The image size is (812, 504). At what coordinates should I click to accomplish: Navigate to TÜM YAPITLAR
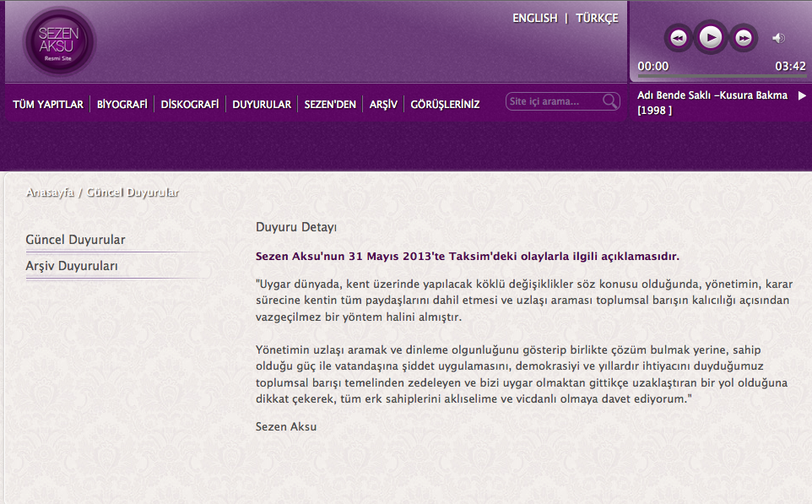(x=46, y=103)
